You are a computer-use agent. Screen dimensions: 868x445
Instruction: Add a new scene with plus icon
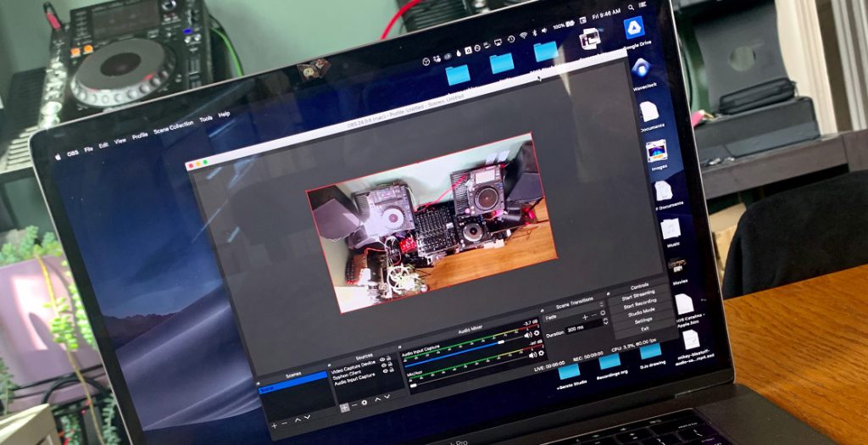tap(274, 426)
